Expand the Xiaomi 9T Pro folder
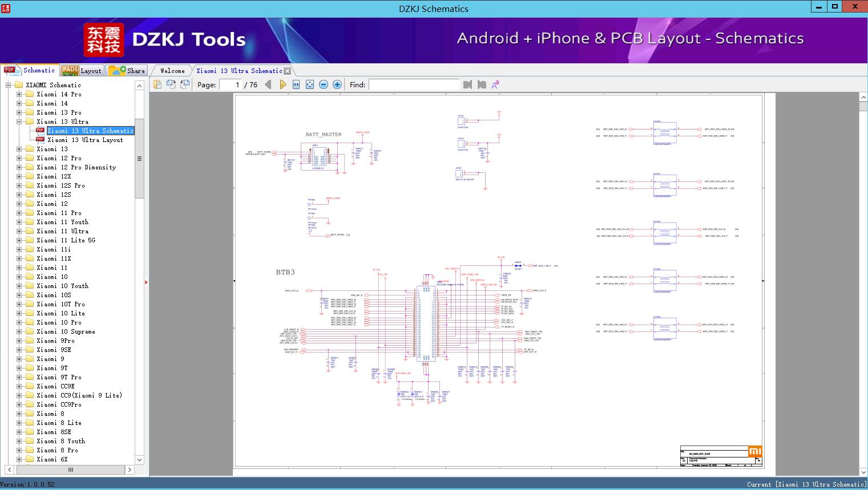 (19, 377)
